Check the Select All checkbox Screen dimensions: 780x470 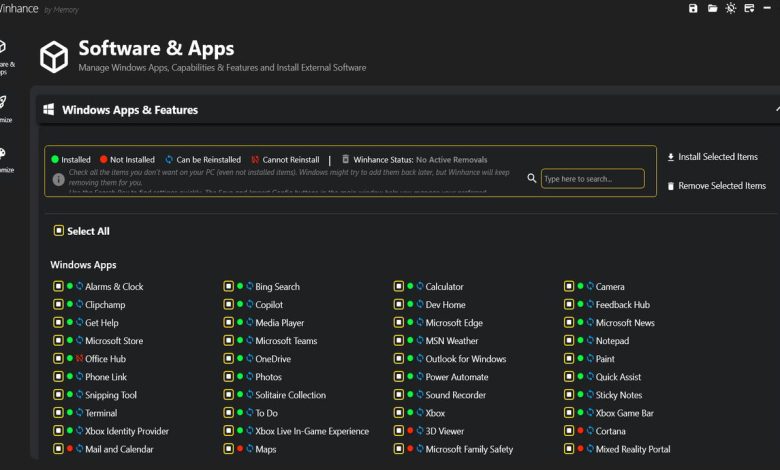[59, 231]
